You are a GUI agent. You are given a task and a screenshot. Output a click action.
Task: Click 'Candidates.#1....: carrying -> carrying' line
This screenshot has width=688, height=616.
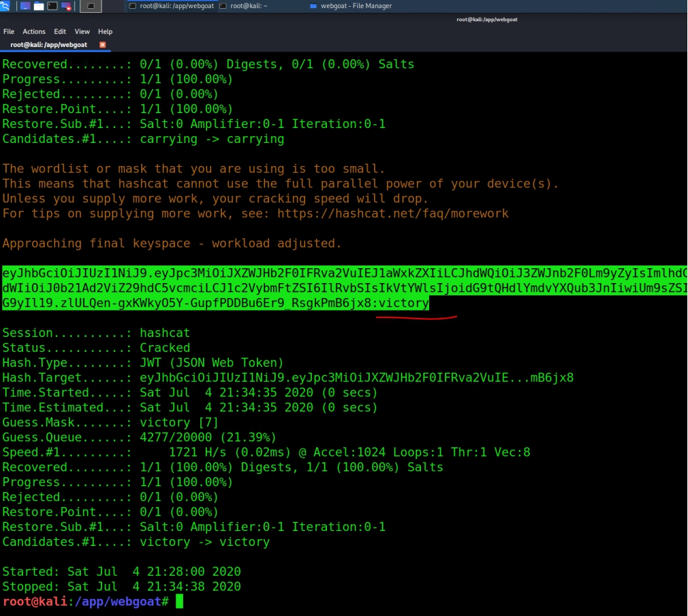[143, 139]
